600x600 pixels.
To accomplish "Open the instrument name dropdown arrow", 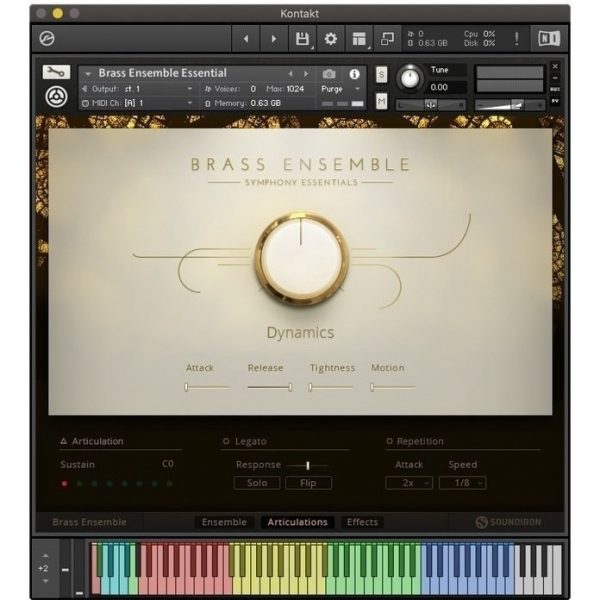I will click(x=88, y=73).
